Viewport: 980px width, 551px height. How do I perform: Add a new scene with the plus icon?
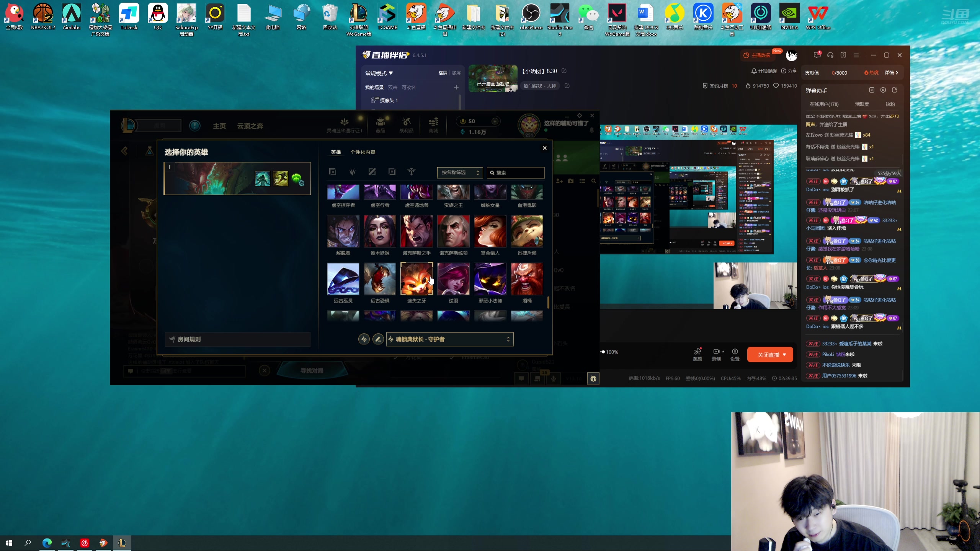[456, 87]
